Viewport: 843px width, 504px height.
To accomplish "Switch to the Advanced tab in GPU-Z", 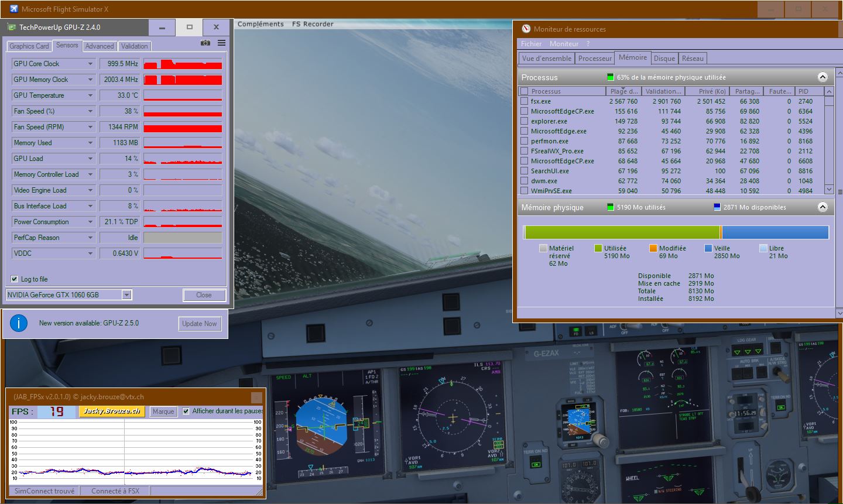I will click(x=100, y=46).
